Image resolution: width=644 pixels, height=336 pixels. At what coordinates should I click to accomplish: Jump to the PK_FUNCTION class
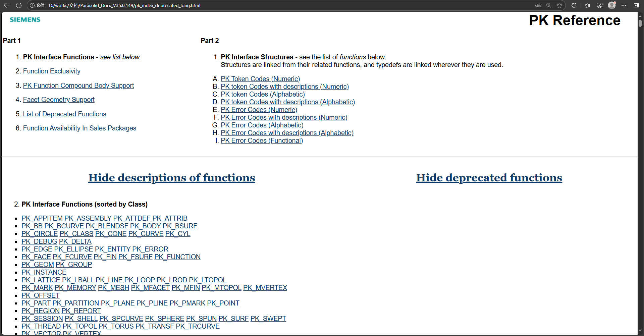coord(177,257)
